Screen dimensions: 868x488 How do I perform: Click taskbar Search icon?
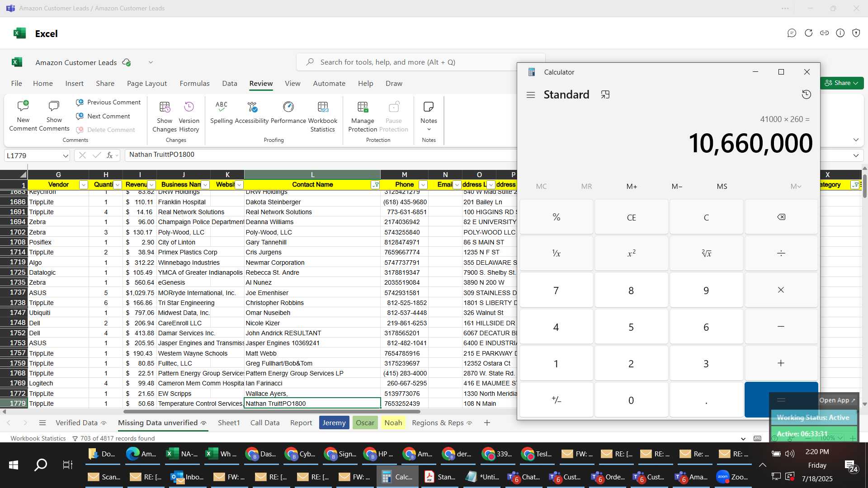click(x=41, y=465)
